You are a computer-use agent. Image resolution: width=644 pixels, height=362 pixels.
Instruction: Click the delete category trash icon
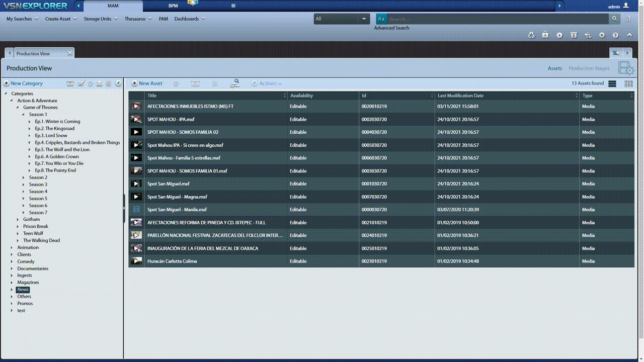click(109, 83)
